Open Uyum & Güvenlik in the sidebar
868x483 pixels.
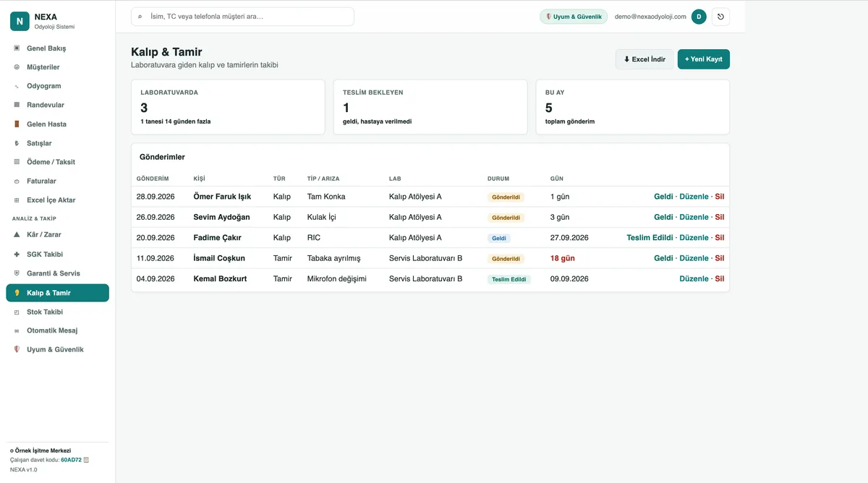58,349
